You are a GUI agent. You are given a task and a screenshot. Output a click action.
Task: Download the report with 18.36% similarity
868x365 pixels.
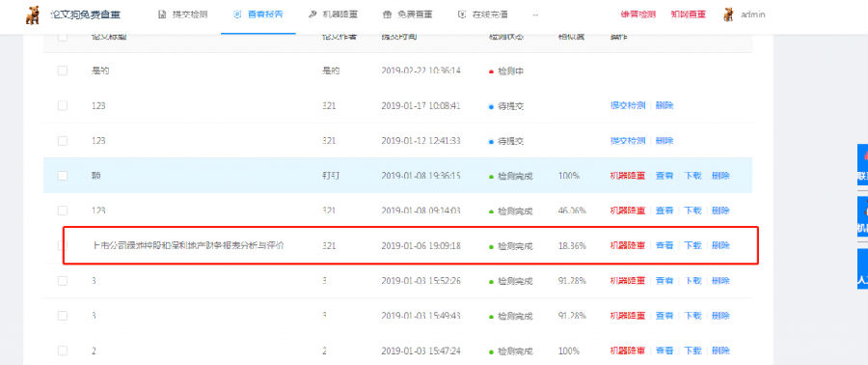(x=693, y=245)
